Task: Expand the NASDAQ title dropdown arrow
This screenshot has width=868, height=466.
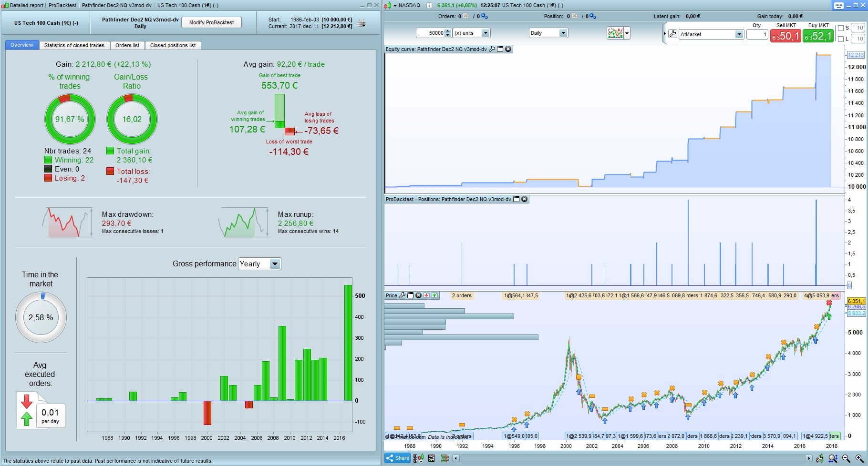Action: [395, 5]
